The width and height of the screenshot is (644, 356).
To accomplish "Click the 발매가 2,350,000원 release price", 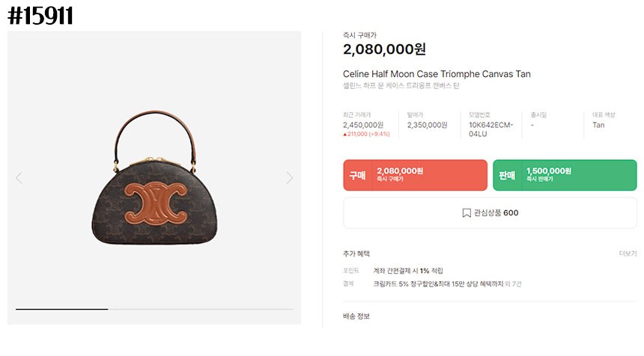I will pyautogui.click(x=428, y=125).
